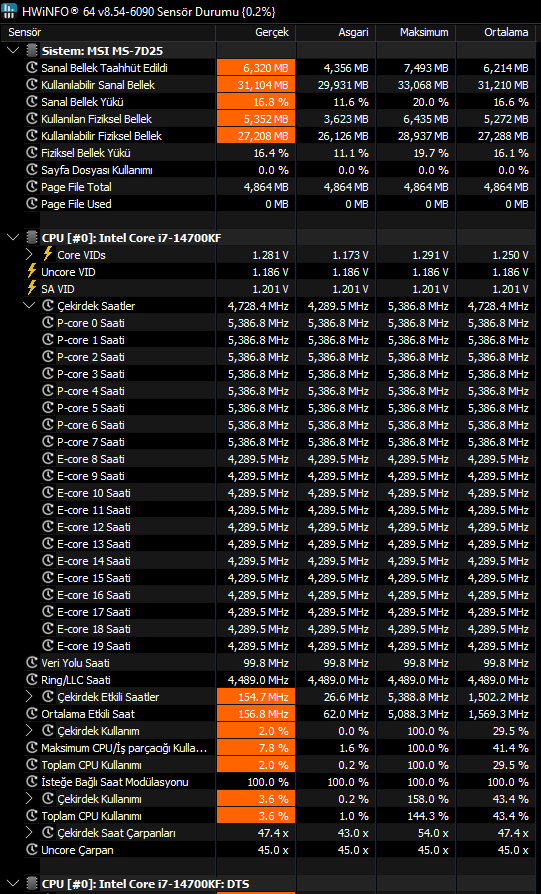Image resolution: width=541 pixels, height=894 pixels.
Task: Click the chip icon beside Sistem: MSI MS-7D25
Action: (32, 51)
